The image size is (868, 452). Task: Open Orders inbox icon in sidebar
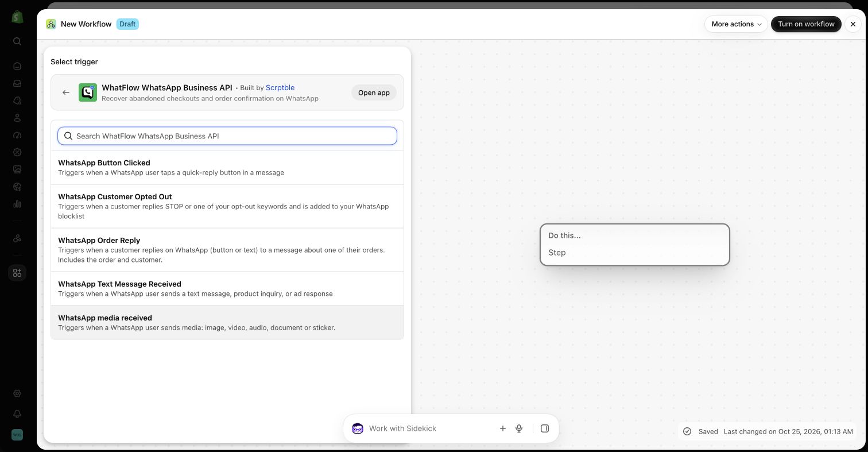(17, 83)
